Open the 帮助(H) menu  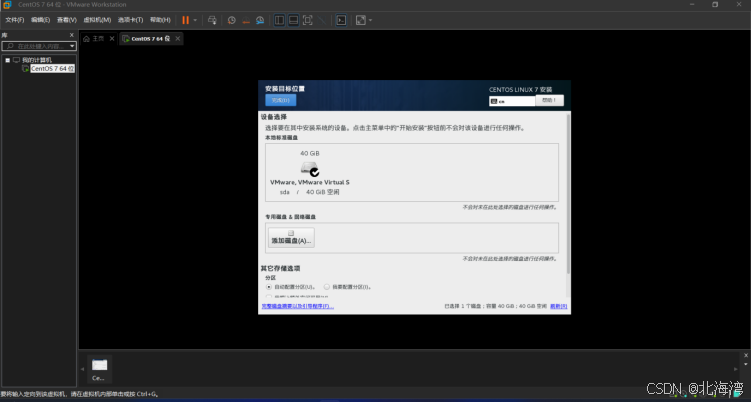coord(160,20)
